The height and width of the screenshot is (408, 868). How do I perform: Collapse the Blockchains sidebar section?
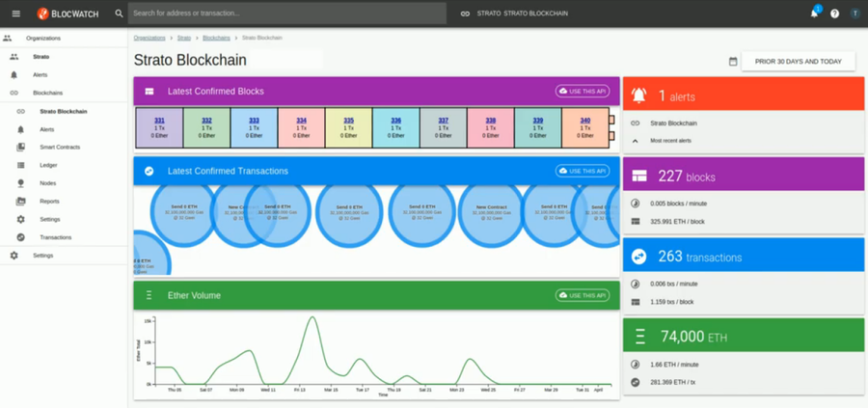coord(48,93)
